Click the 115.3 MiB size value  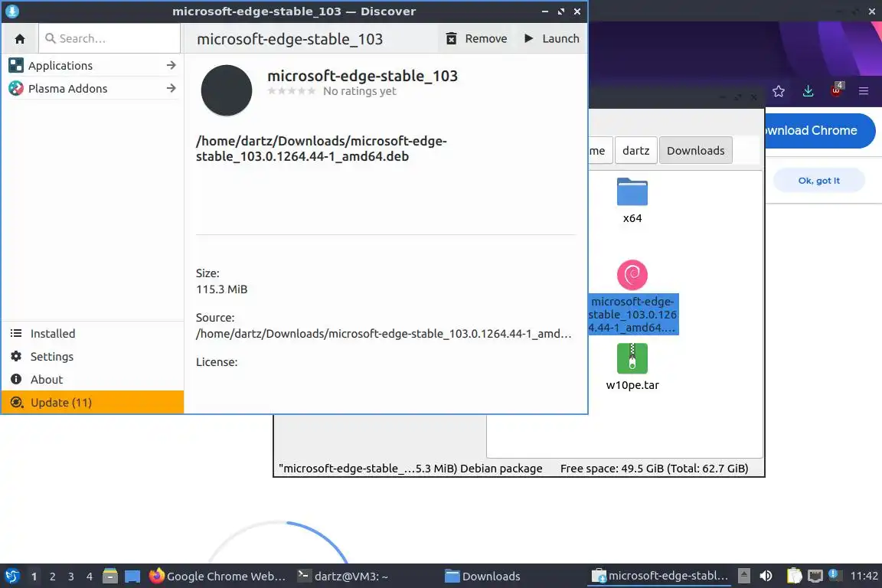point(221,289)
